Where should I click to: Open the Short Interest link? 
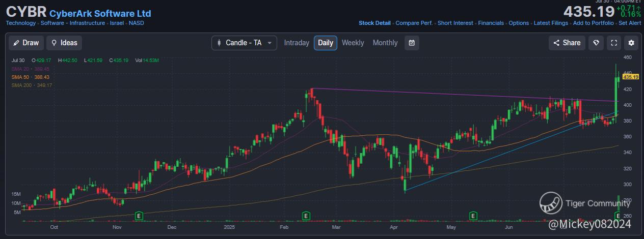click(x=455, y=23)
